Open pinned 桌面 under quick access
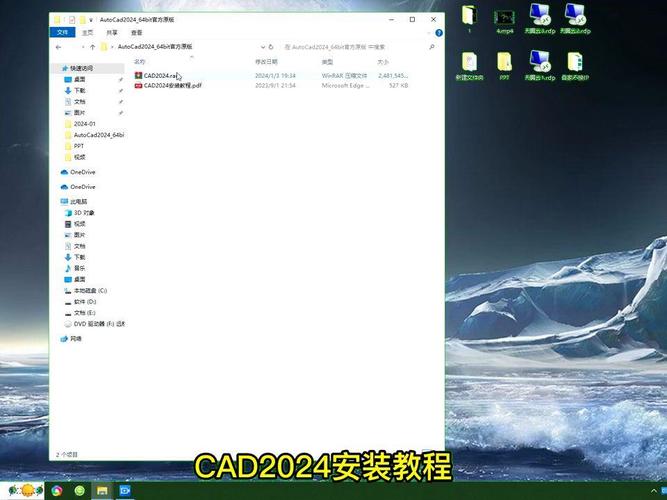 pos(80,80)
